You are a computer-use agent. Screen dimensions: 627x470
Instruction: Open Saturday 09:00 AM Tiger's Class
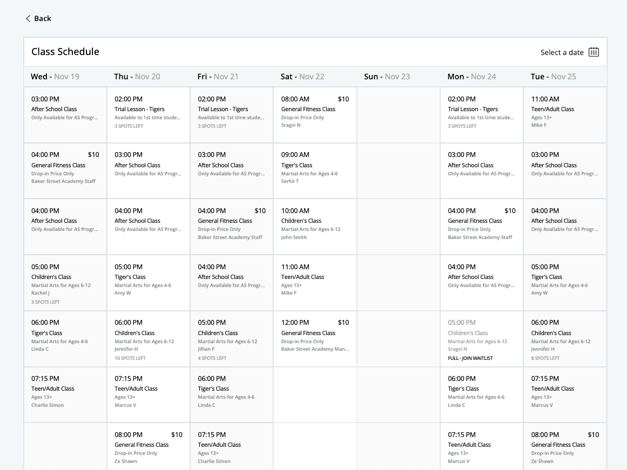(x=314, y=170)
